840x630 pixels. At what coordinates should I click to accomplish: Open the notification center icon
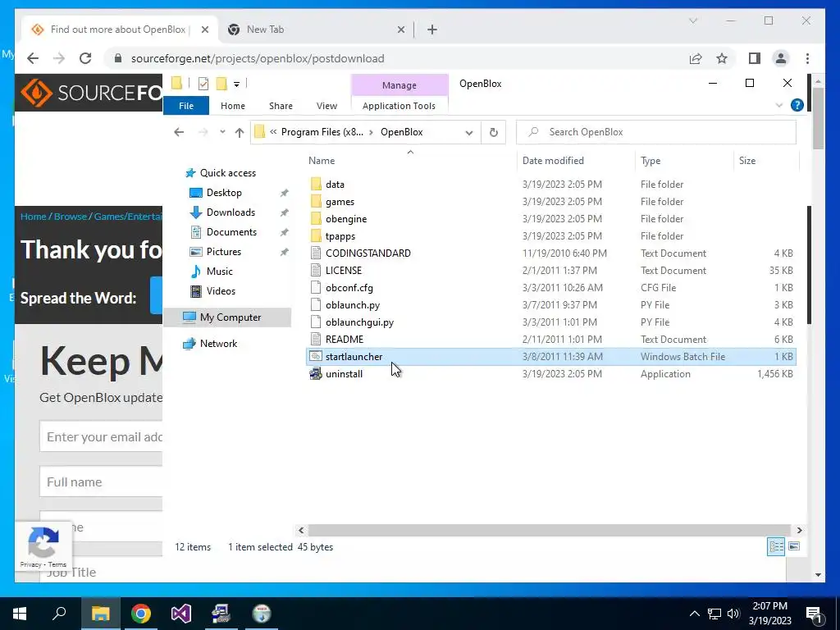point(814,614)
